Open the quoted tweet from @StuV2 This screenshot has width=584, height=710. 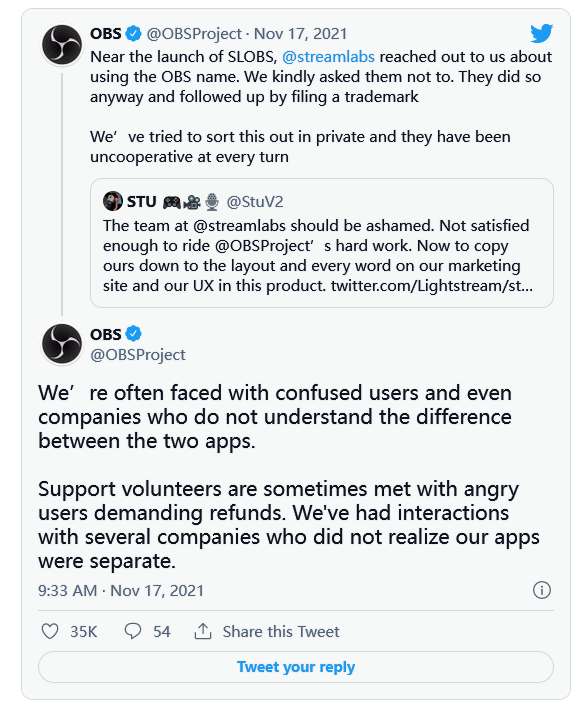(x=322, y=243)
